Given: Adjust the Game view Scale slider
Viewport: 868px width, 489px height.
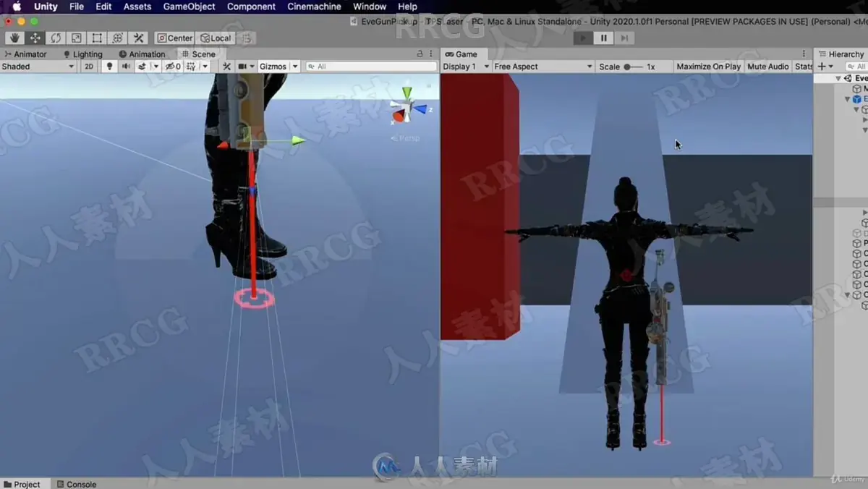Looking at the screenshot, I should [633, 66].
